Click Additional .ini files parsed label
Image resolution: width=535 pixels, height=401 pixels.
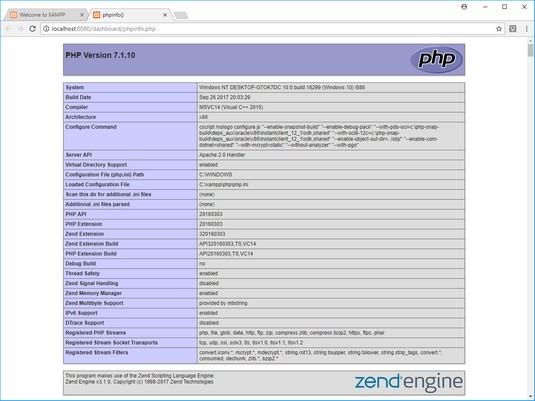97,204
